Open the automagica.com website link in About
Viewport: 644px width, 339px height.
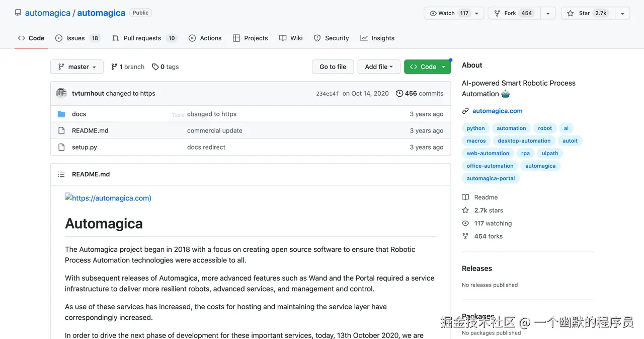[498, 111]
